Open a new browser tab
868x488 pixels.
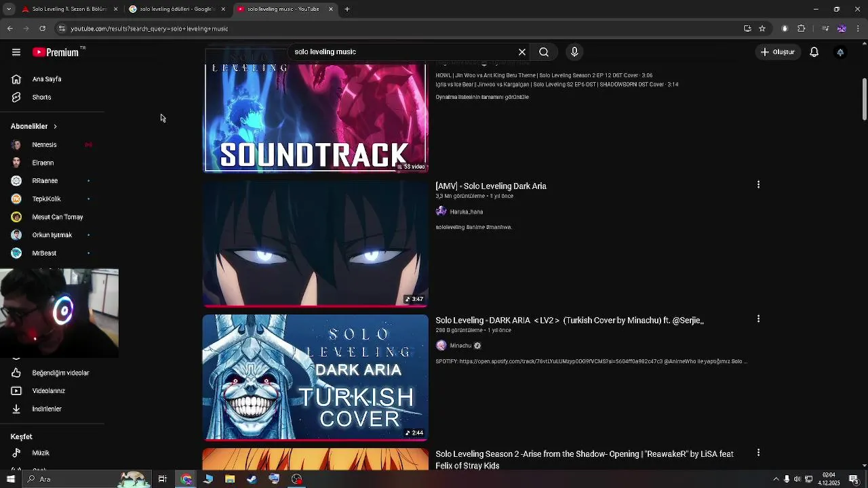(347, 9)
